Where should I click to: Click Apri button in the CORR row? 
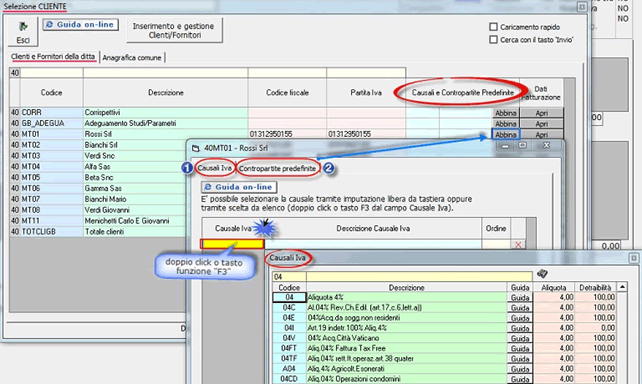pos(541,113)
